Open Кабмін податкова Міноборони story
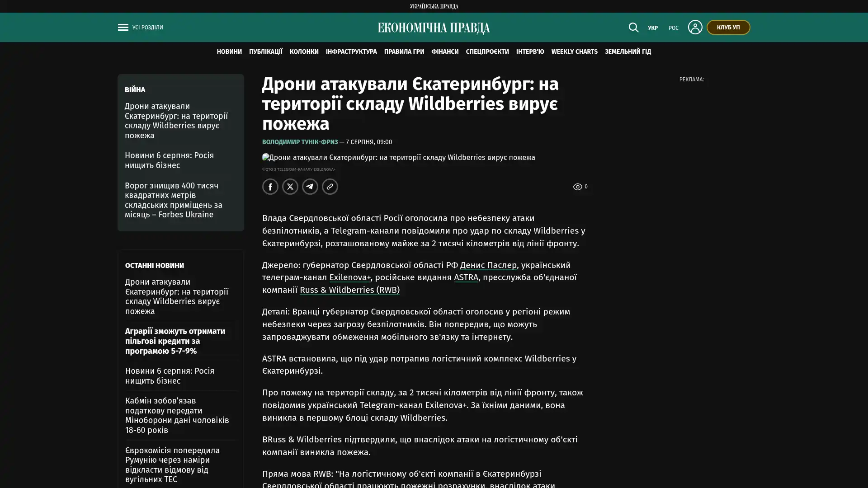 point(177,415)
